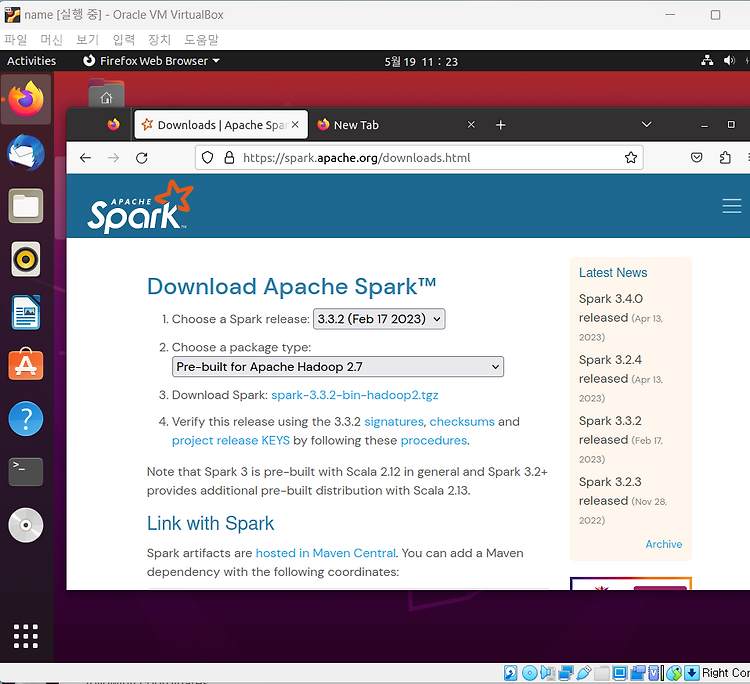Click VirtualBox hard disk activity icon

pyautogui.click(x=510, y=673)
